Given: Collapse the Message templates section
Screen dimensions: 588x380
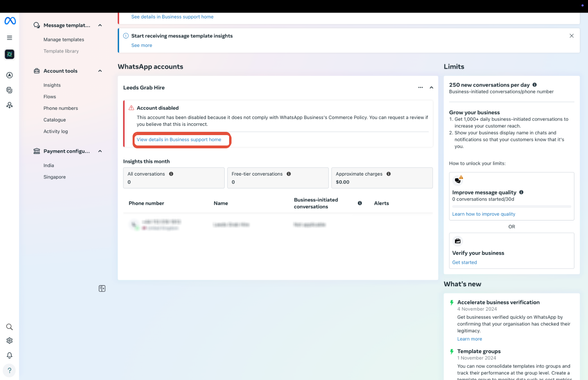Looking at the screenshot, I should click(100, 25).
